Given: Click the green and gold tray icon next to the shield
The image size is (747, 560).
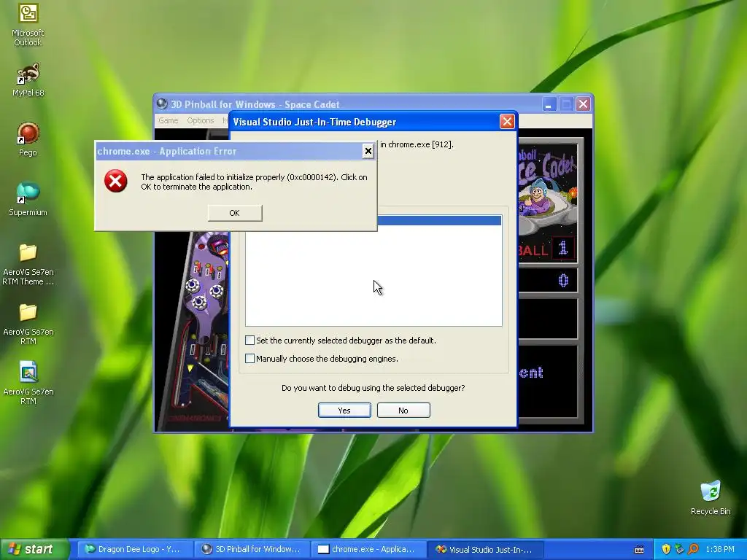Looking at the screenshot, I should (x=679, y=549).
